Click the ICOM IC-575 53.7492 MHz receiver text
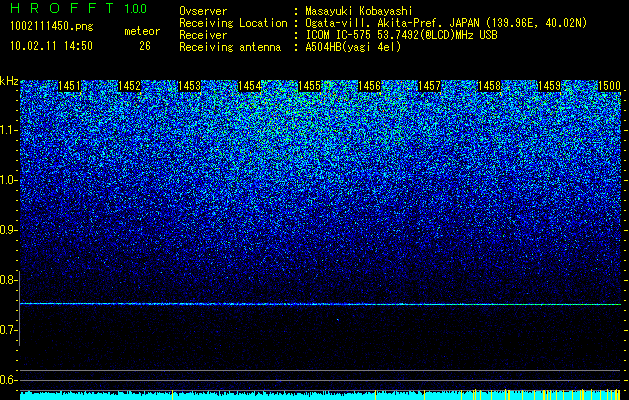This screenshot has height=400, width=629. point(401,35)
